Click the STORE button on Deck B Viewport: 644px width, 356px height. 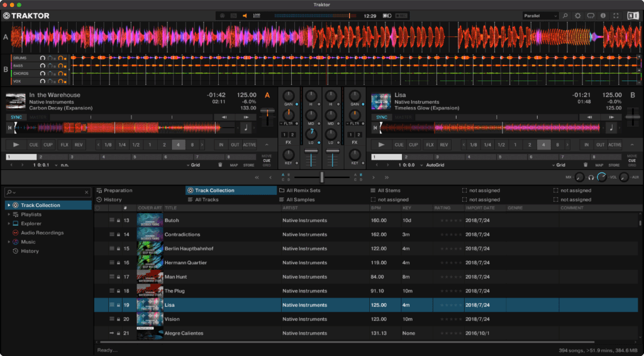[615, 165]
